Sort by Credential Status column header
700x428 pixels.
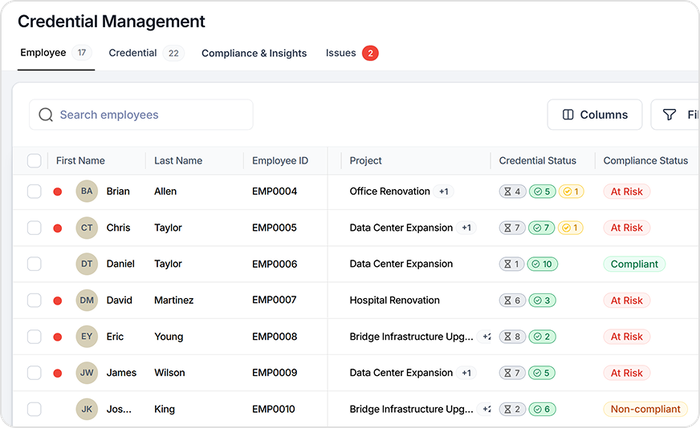click(538, 161)
